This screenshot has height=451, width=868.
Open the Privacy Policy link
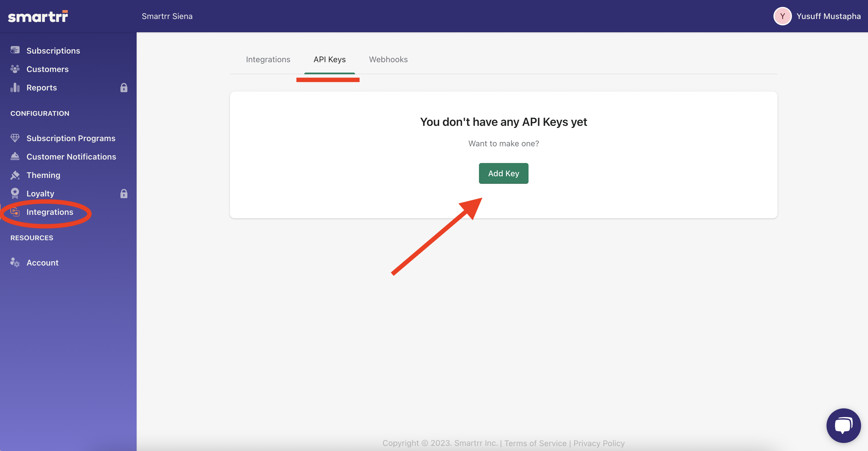(599, 443)
